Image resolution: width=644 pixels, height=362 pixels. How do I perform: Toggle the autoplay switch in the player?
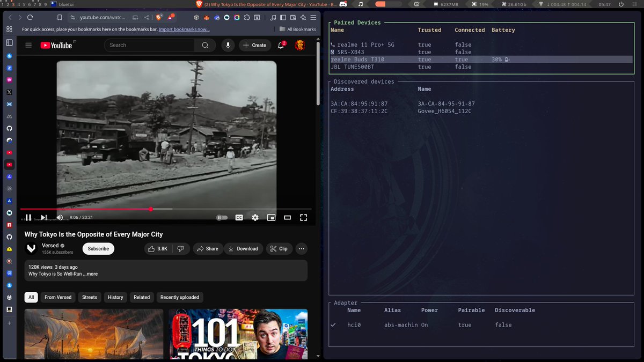tap(222, 217)
